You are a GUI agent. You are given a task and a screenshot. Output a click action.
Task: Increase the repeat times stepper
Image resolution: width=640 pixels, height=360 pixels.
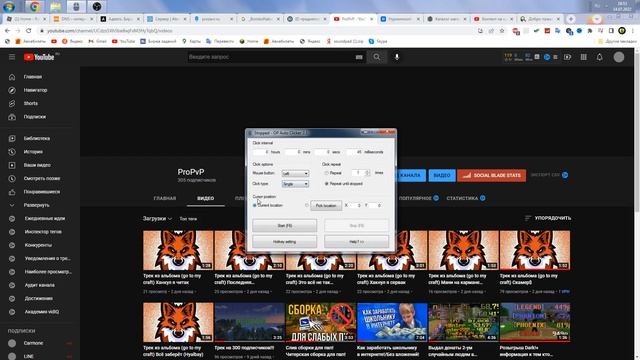tap(368, 171)
